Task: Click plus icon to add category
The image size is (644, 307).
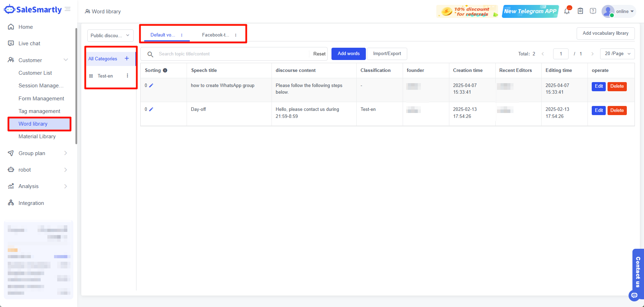Action: [127, 59]
